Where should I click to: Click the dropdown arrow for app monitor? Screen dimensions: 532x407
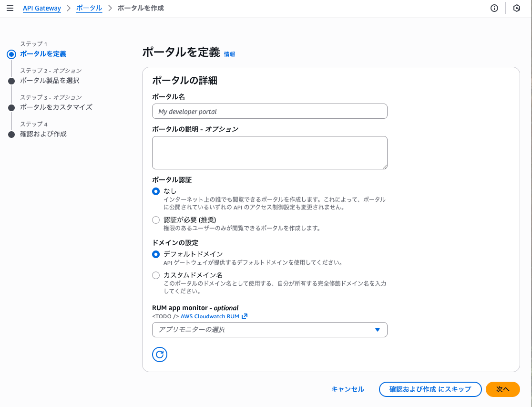[378, 330]
